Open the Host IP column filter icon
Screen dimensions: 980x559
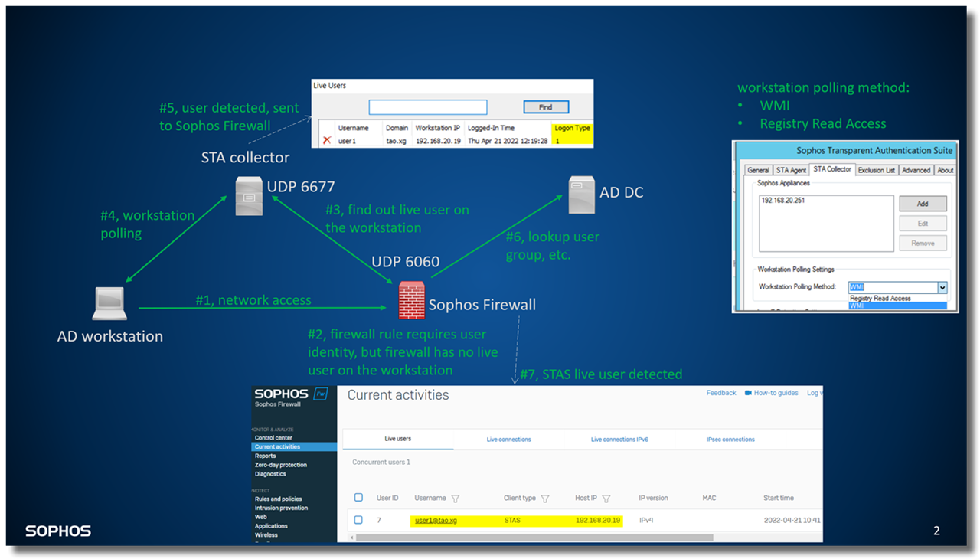tap(606, 499)
